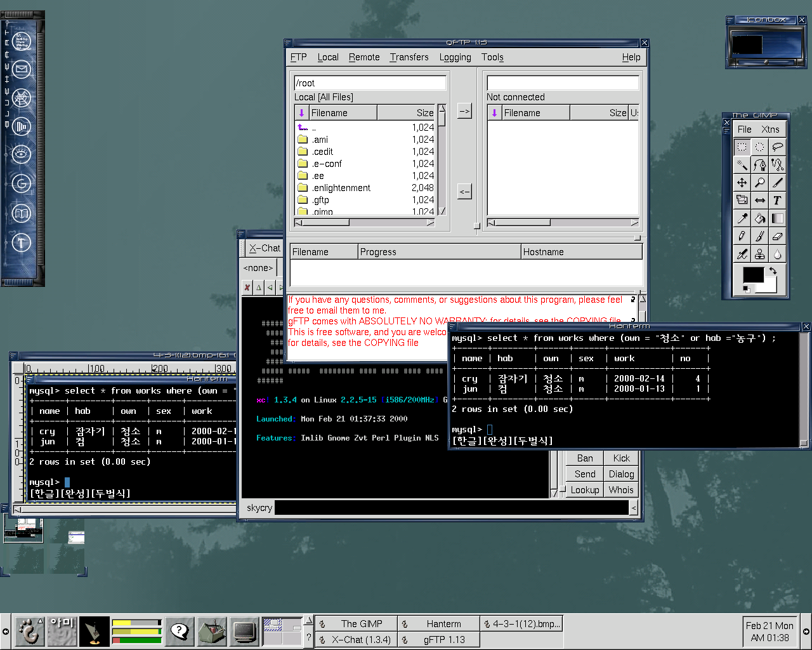Open the help speech bubble panel icon
812x650 pixels.
pos(180,632)
